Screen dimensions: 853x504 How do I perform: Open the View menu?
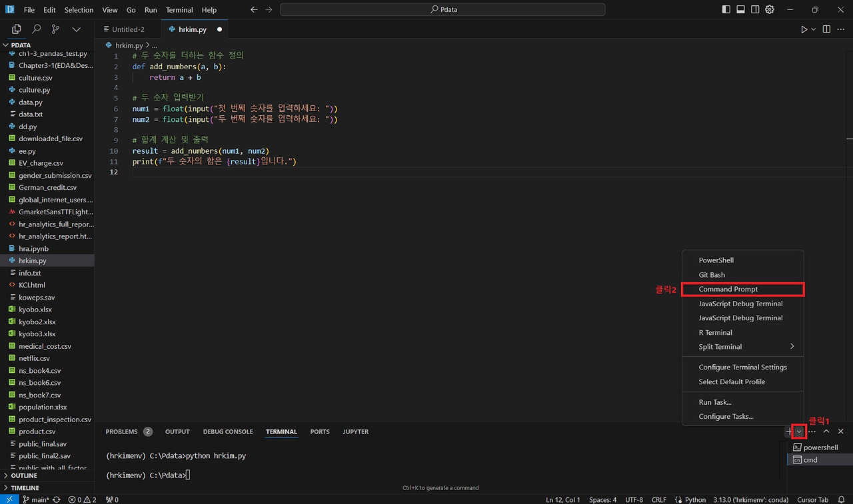coord(110,10)
